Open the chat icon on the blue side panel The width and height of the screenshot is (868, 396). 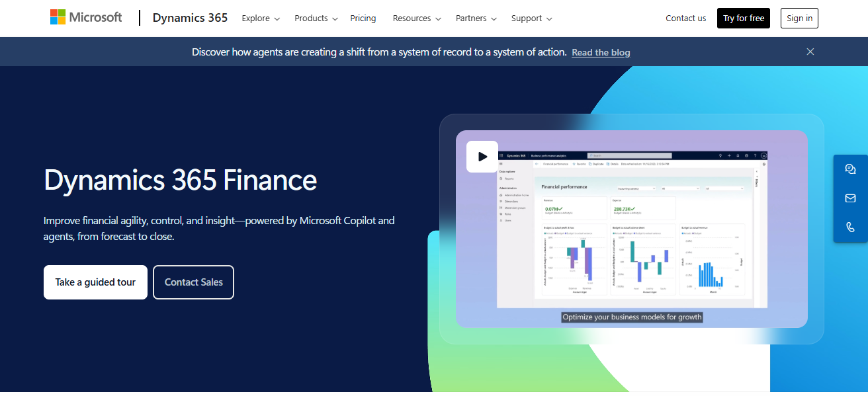(x=850, y=169)
